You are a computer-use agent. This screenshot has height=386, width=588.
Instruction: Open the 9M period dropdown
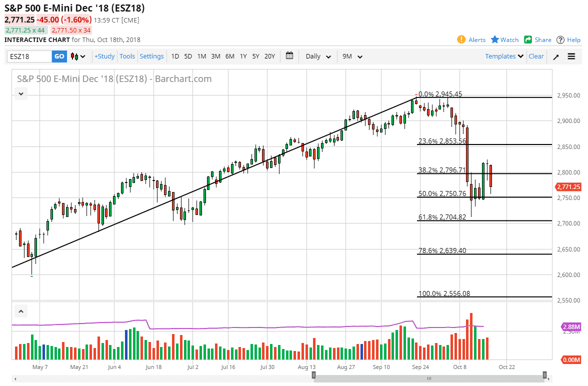(x=352, y=56)
